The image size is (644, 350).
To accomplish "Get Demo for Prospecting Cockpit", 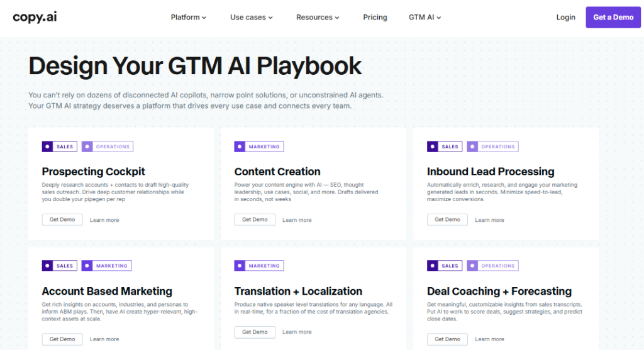I will point(62,219).
